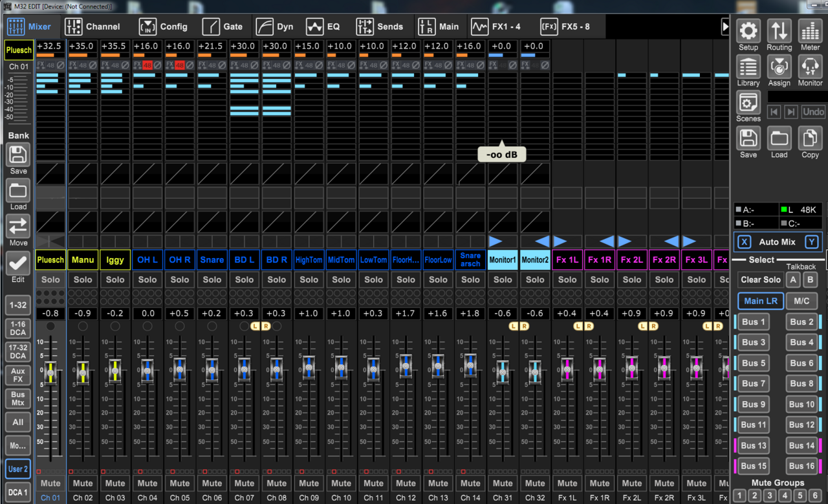828x504 pixels.
Task: Open the Gate tab
Action: [223, 27]
